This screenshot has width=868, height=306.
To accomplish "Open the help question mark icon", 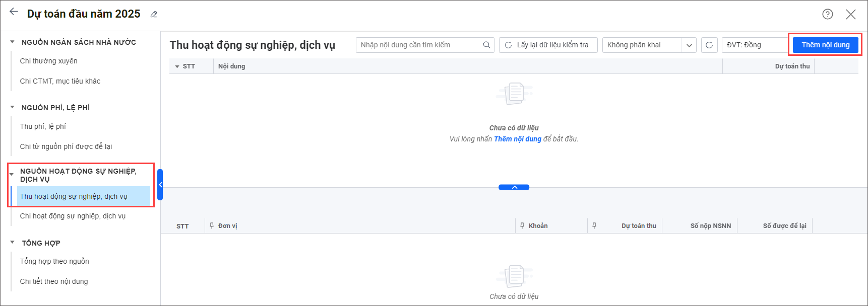I will coord(827,14).
